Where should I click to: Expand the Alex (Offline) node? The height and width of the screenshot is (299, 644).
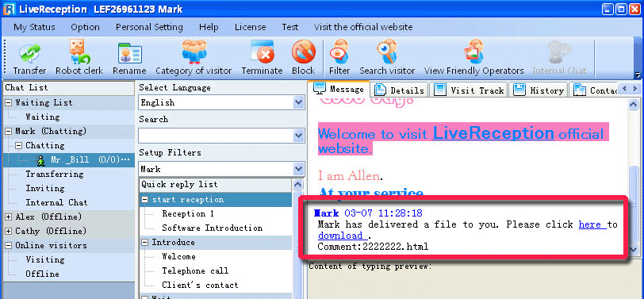click(9, 217)
